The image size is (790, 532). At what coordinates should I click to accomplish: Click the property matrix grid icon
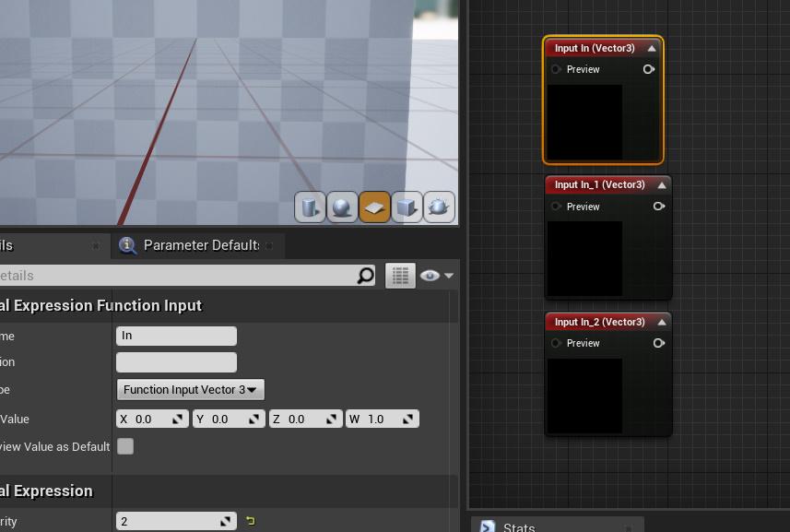tap(400, 275)
